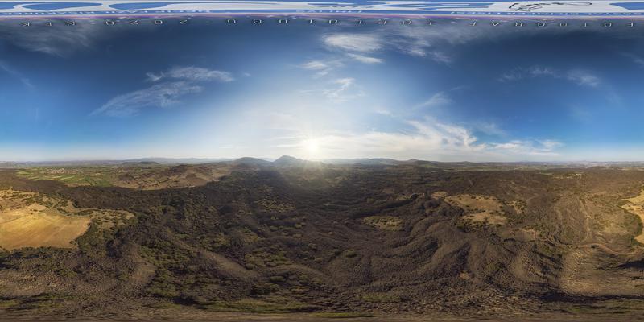The height and width of the screenshot is (322, 644).
Task: Click the sun on the horizon
Action: 312,147
